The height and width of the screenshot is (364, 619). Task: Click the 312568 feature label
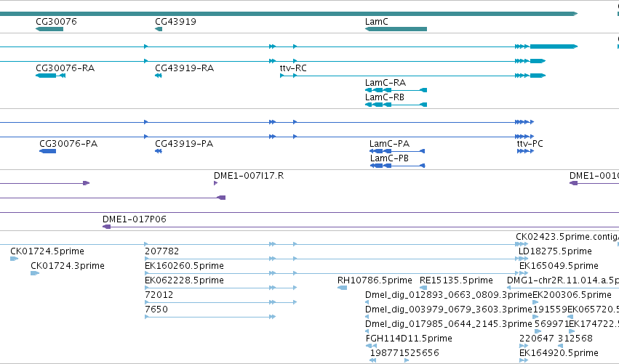575,339
